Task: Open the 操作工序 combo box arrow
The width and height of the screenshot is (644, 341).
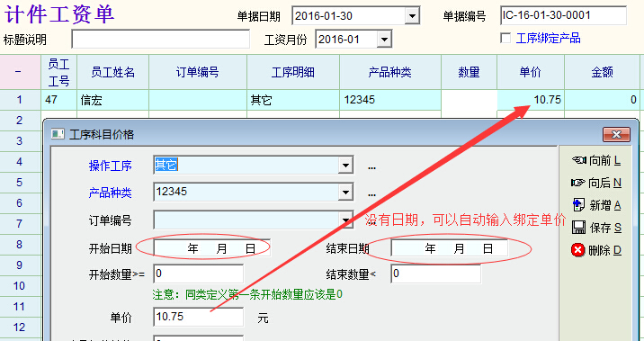Action: 345,166
